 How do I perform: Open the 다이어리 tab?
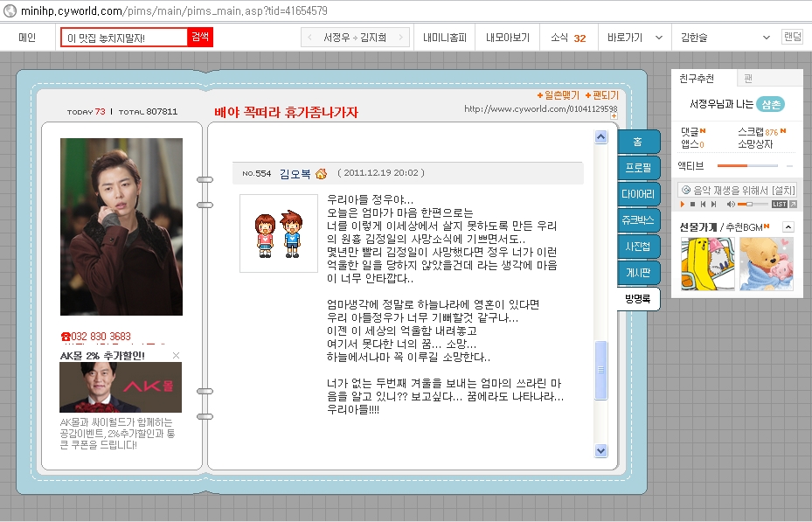pos(638,194)
